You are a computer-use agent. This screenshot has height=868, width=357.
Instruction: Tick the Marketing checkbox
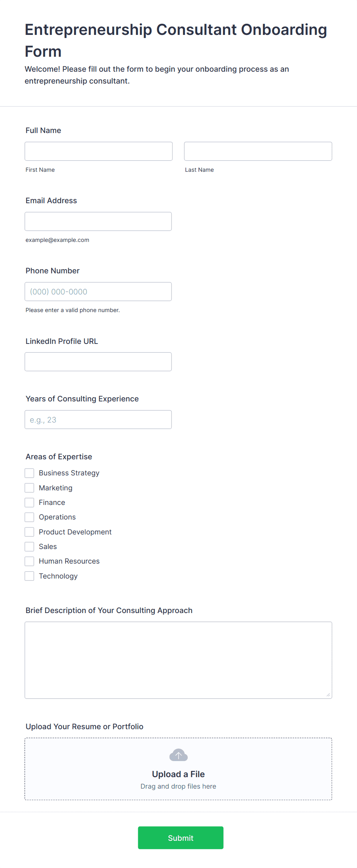click(30, 488)
